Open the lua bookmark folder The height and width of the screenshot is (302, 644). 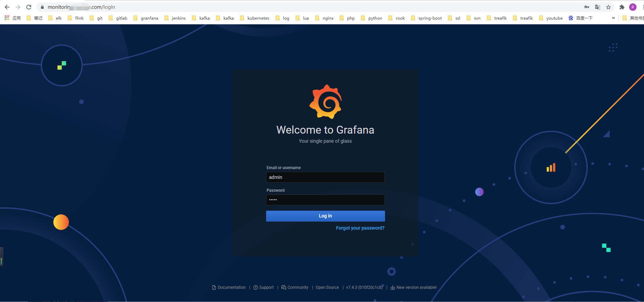(302, 18)
